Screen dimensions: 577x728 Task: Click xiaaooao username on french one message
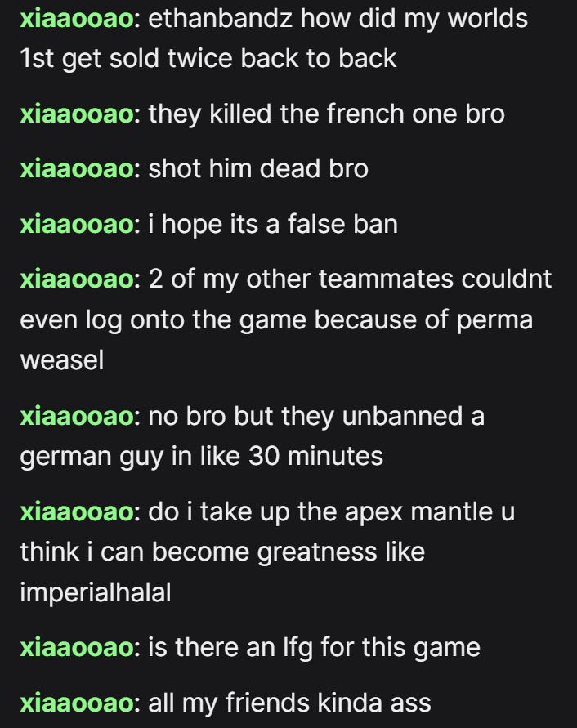click(77, 114)
